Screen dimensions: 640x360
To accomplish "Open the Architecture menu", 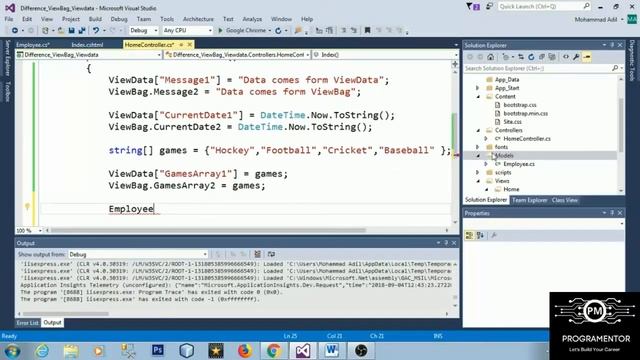I will point(198,19).
